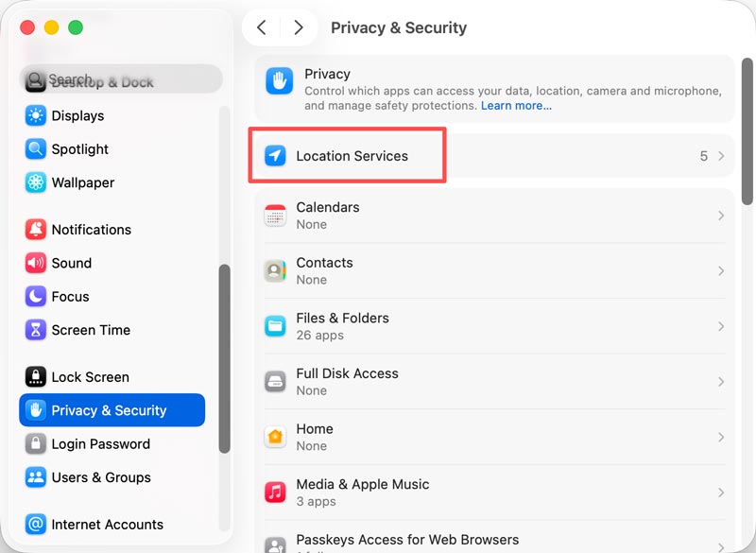Click the Internet Accounts icon

pyautogui.click(x=35, y=525)
